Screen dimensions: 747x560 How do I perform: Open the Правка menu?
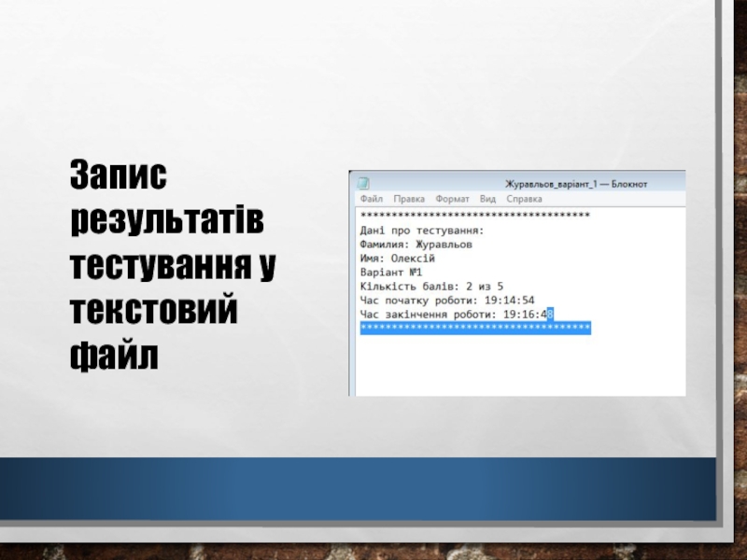pyautogui.click(x=409, y=199)
